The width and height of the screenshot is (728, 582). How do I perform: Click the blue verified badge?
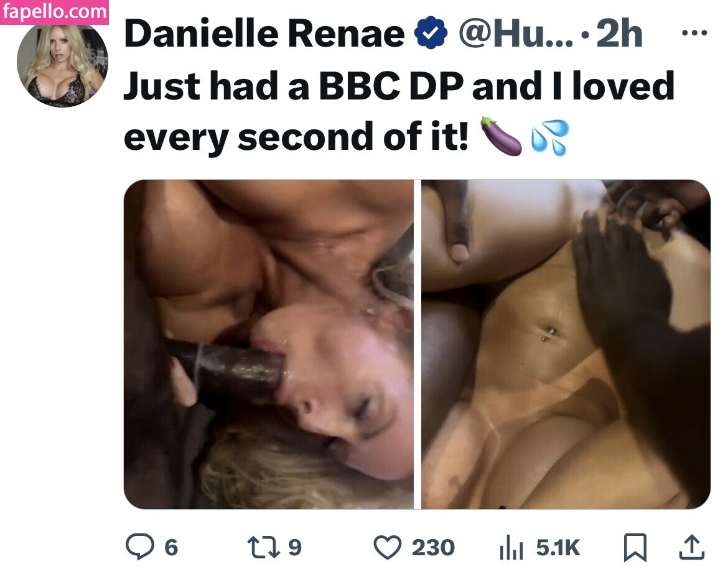tap(431, 32)
